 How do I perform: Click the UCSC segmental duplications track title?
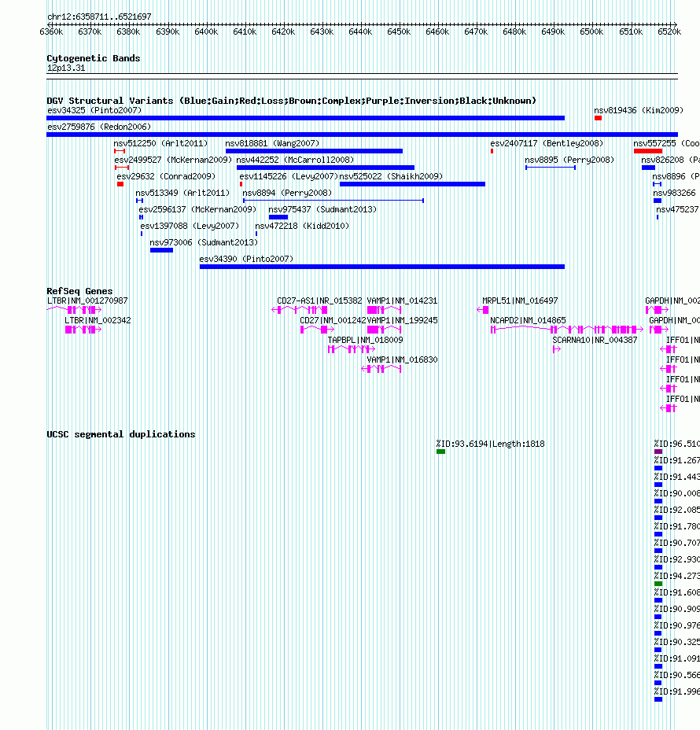click(x=121, y=434)
